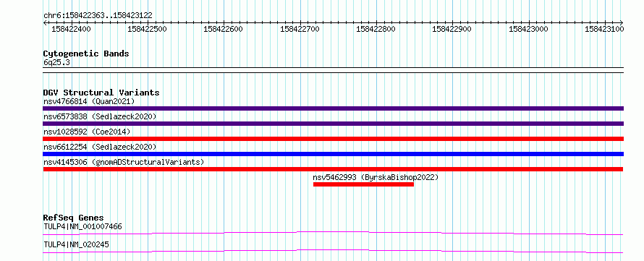Select the Cytogenetic Bands track title
Image resolution: width=644 pixels, height=261 pixels.
click(86, 54)
